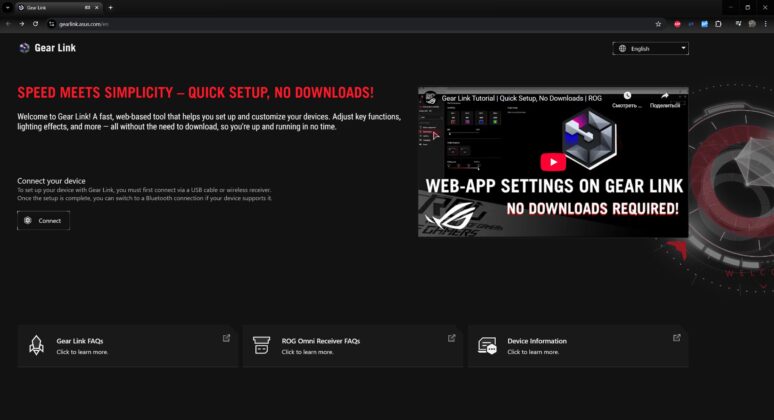Image resolution: width=774 pixels, height=420 pixels.
Task: Click the Gear Link logo icon
Action: (x=24, y=48)
